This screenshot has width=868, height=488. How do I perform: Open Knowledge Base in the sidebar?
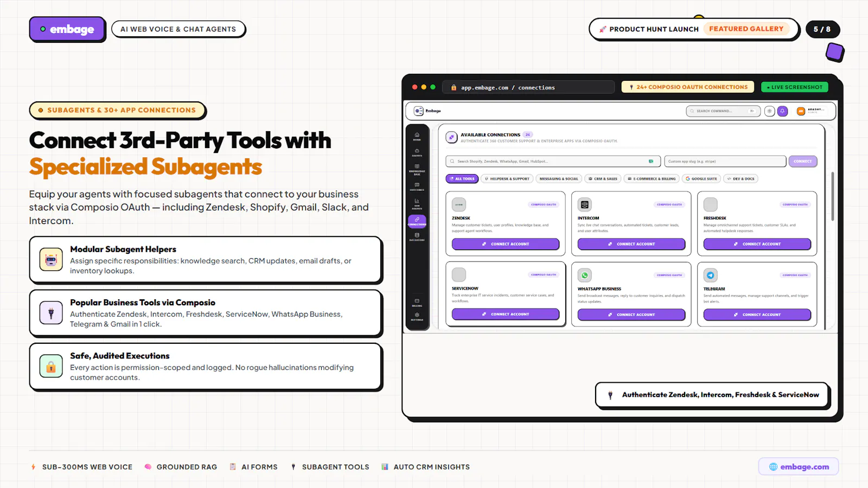pyautogui.click(x=417, y=170)
